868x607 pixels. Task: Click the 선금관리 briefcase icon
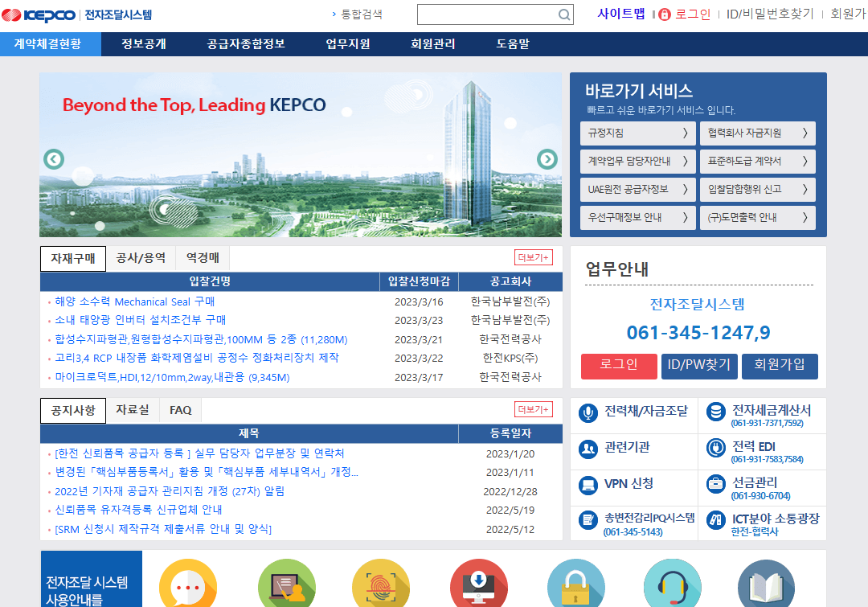[716, 484]
